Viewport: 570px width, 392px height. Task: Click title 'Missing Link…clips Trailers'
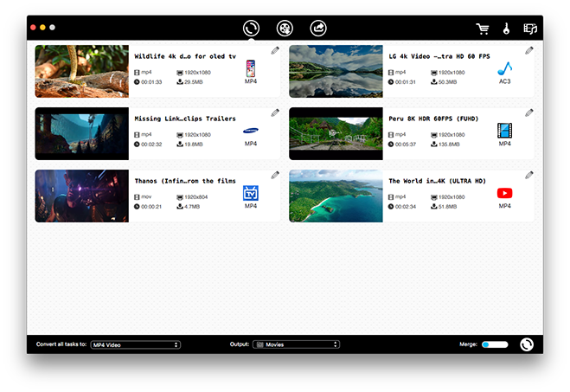[x=185, y=119]
